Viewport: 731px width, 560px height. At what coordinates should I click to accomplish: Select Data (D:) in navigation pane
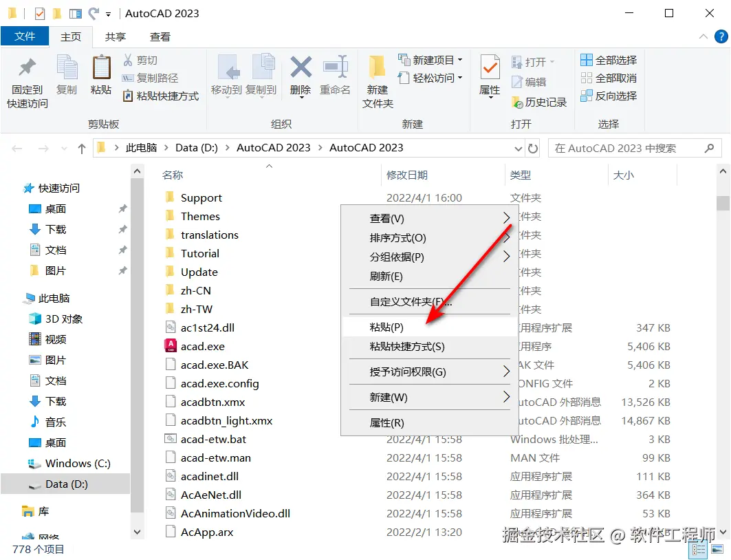click(65, 484)
